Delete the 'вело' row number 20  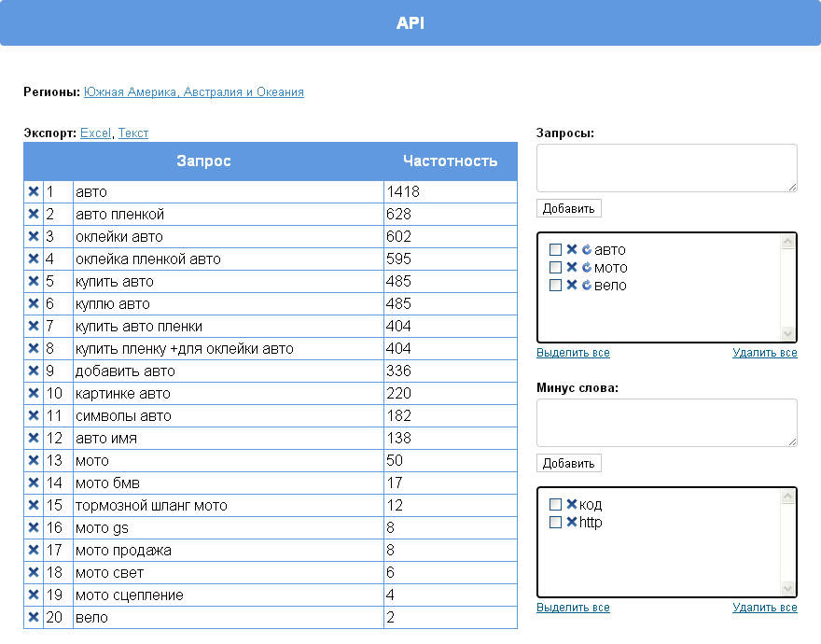click(34, 617)
